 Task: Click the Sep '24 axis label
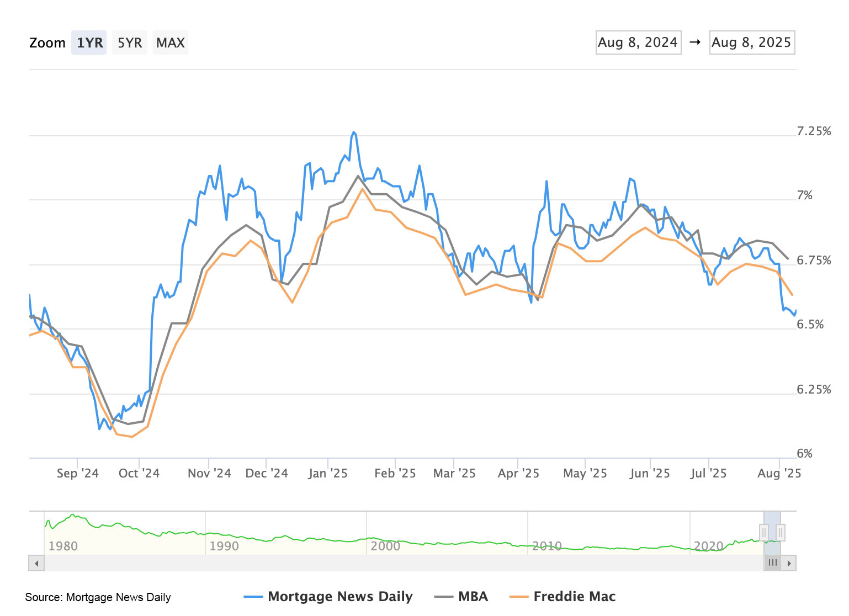coord(78,474)
